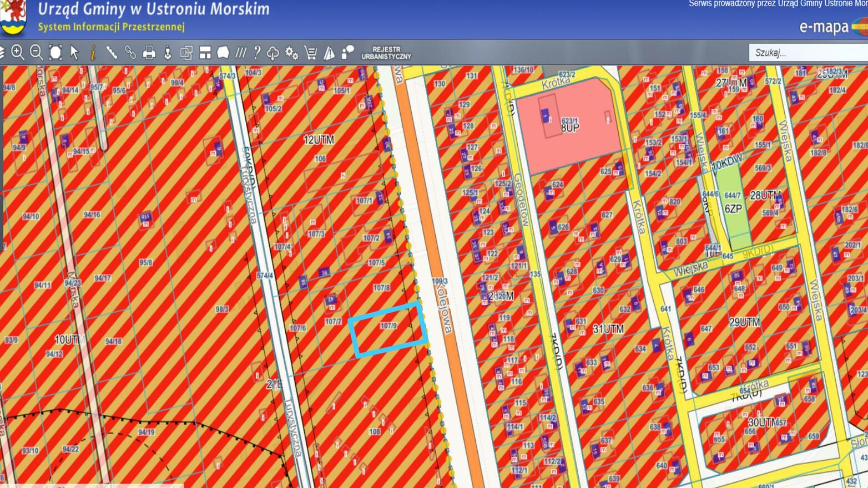Click the question mark help icon

point(256,53)
